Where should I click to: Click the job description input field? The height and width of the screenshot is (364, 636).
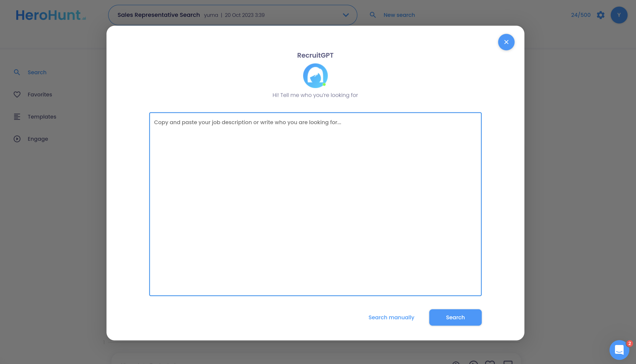[315, 204]
